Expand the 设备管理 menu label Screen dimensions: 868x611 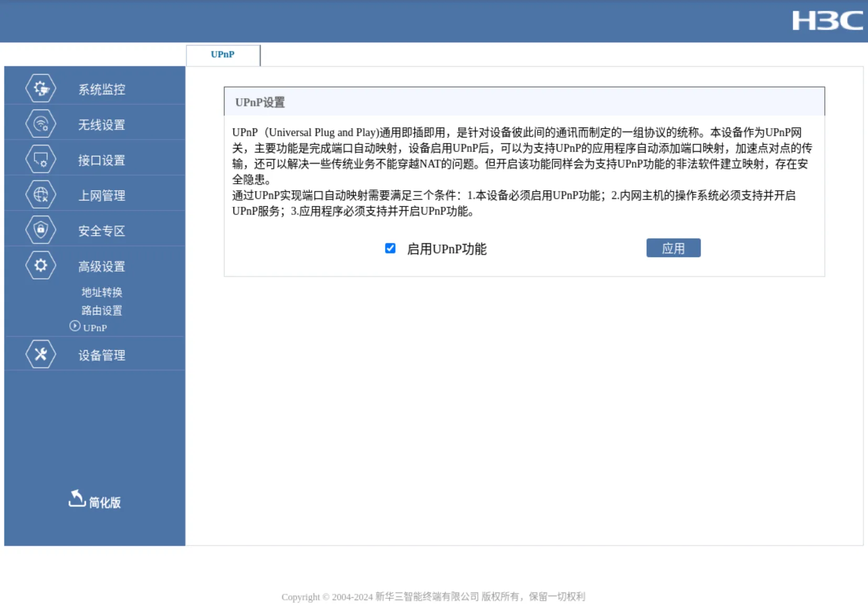point(102,355)
